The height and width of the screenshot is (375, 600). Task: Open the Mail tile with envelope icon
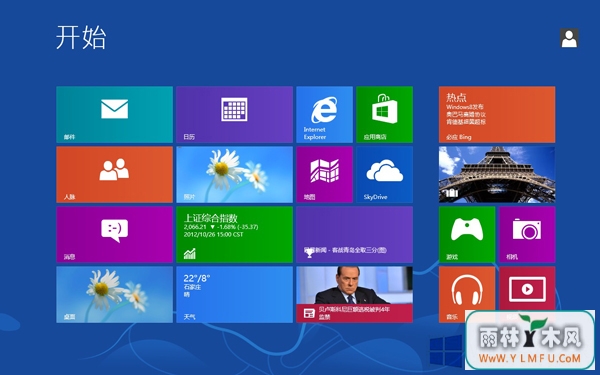tap(114, 114)
